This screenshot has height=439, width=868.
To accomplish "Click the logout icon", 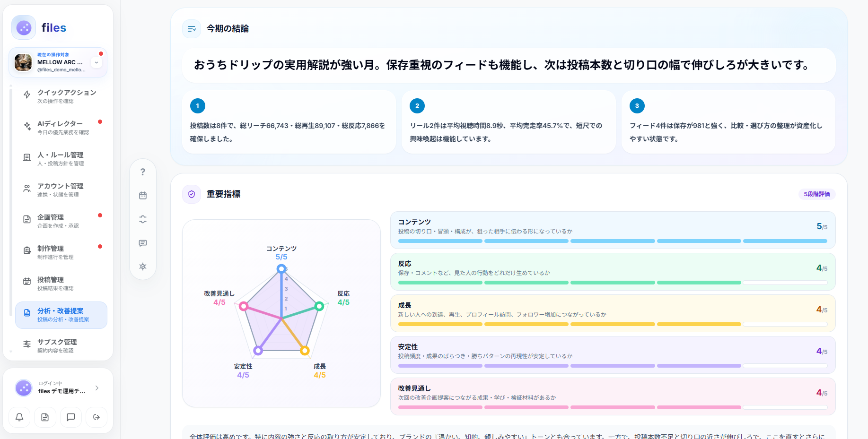I will [x=96, y=417].
